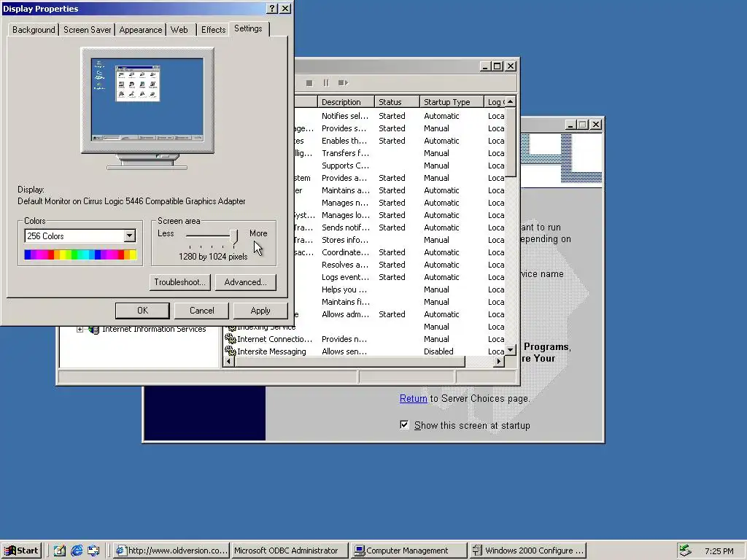The image size is (747, 560).
Task: Click the Stop Service toolbar icon in Computer Management
Action: [x=309, y=83]
